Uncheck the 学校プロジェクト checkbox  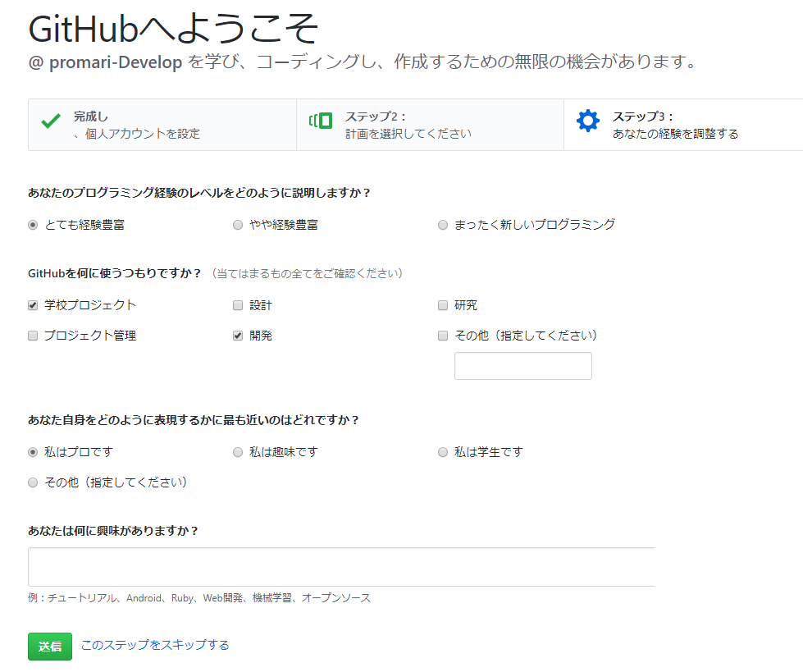pos(33,305)
